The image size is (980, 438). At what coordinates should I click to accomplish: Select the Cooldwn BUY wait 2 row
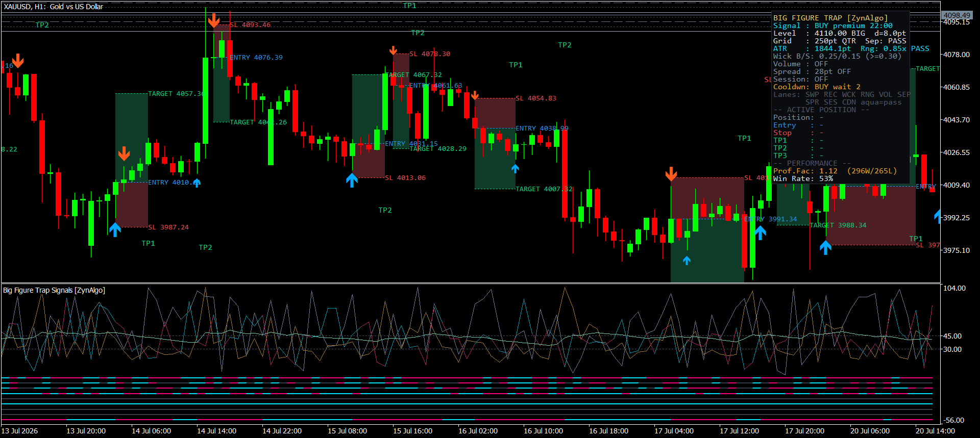817,87
